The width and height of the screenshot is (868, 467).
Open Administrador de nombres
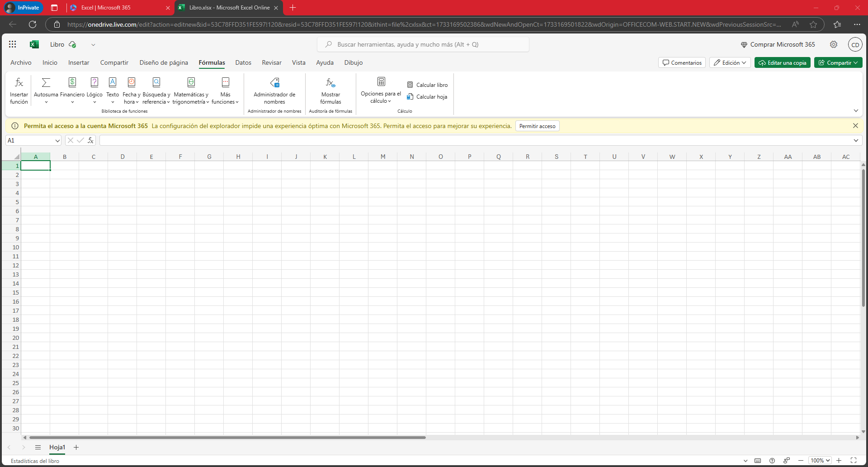tap(274, 90)
